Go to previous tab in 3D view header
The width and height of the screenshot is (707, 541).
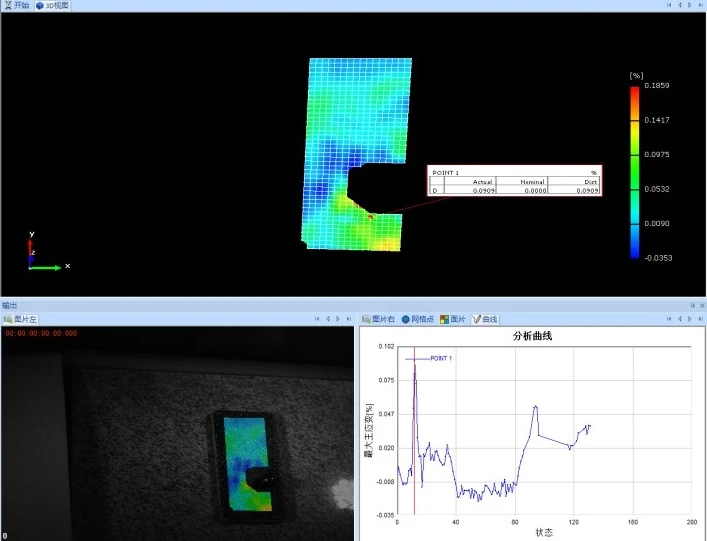tap(679, 5)
